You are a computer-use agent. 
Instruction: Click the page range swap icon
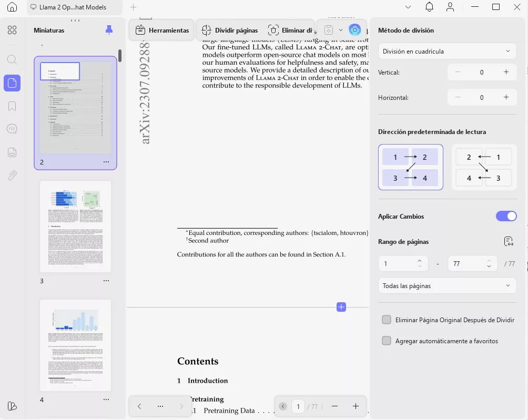coord(509,241)
